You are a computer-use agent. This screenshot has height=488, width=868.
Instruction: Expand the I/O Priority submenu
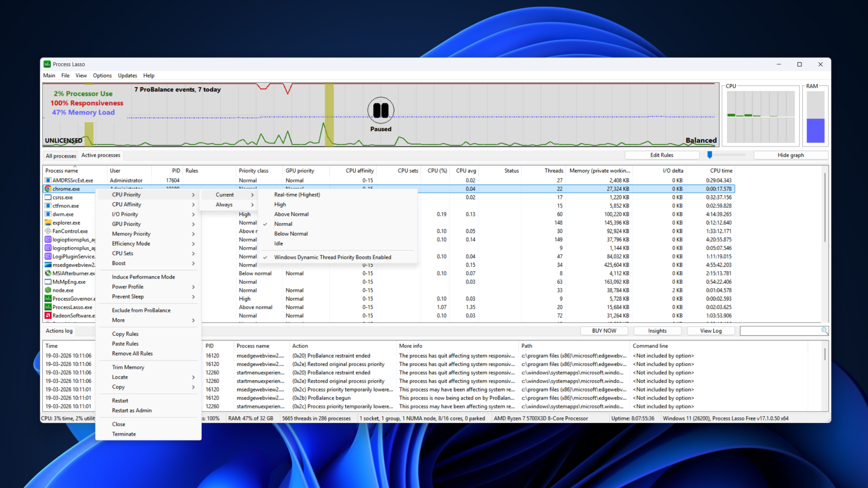click(x=148, y=214)
